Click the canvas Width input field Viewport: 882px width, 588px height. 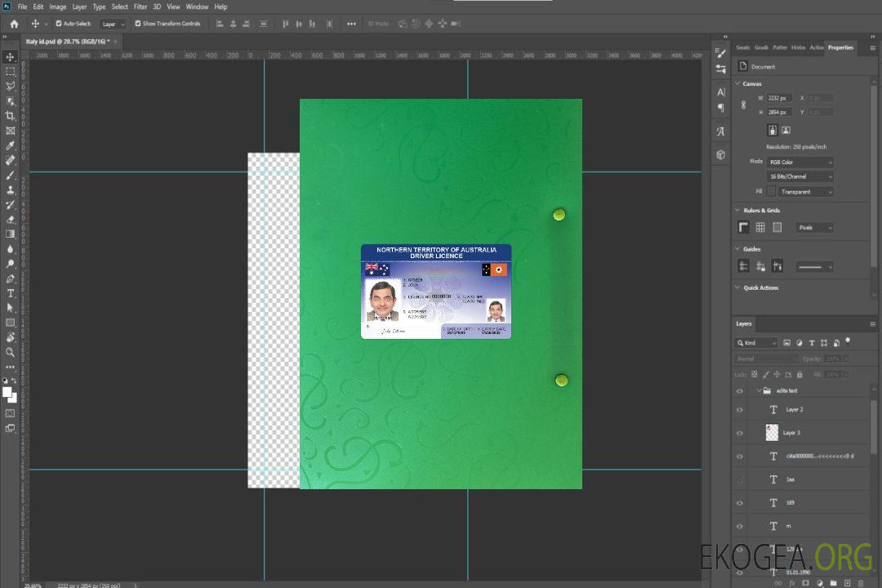(x=780, y=98)
